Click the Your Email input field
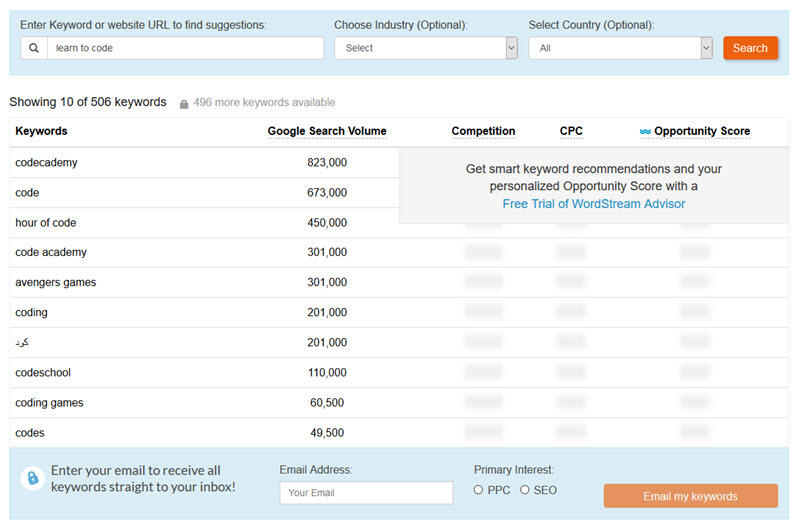Screen dimensions: 800x529 click(x=366, y=493)
